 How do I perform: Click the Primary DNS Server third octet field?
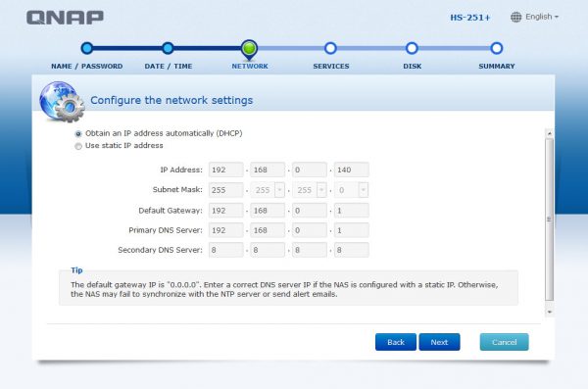click(310, 230)
